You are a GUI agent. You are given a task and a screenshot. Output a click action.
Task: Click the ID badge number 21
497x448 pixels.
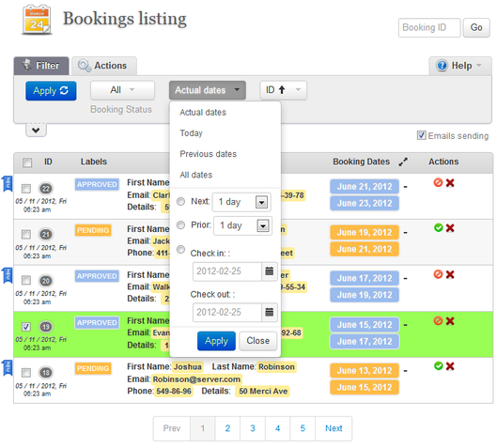tap(46, 235)
